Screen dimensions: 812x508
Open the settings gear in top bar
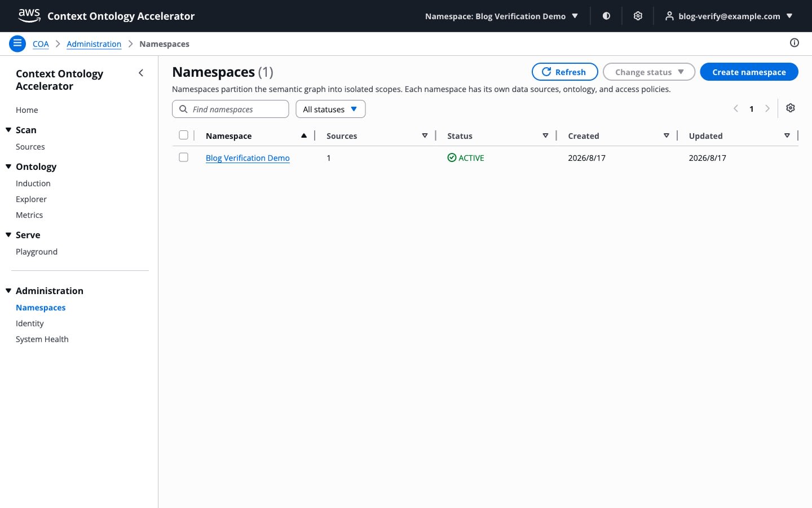638,16
